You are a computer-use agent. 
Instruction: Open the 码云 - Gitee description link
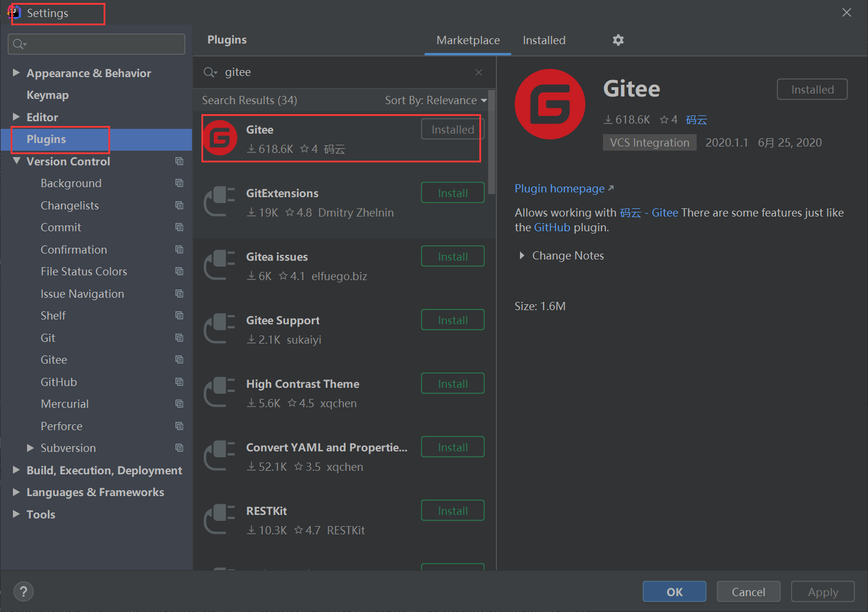pos(649,213)
